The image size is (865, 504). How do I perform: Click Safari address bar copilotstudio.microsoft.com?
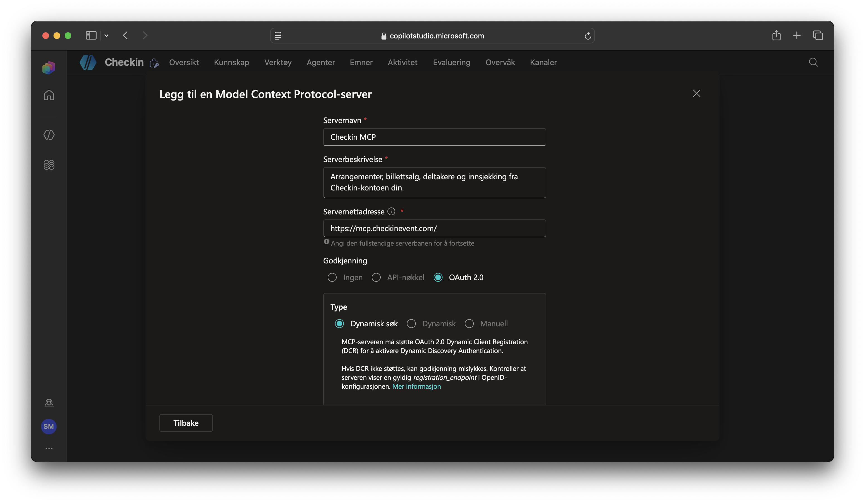click(x=432, y=36)
